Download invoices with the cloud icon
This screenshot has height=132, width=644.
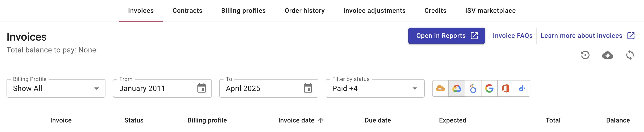[607, 55]
